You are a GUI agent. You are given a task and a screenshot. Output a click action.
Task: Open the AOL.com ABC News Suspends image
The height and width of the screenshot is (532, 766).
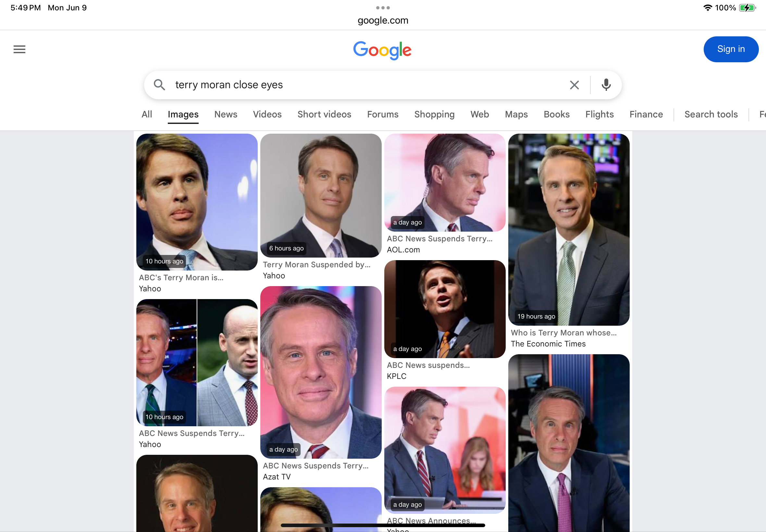click(445, 183)
